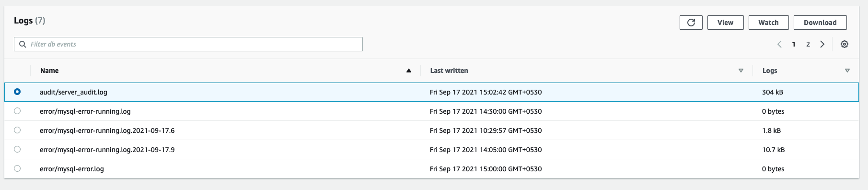
Task: Select audit/server_audit.log radio button
Action: click(x=17, y=92)
